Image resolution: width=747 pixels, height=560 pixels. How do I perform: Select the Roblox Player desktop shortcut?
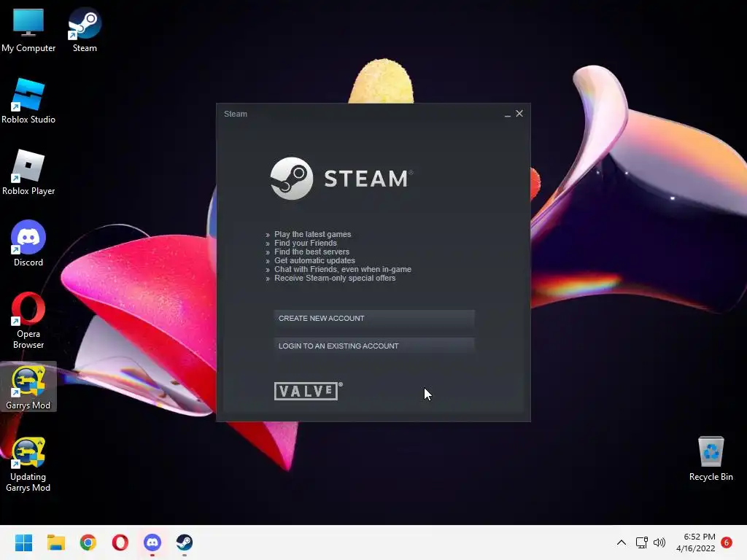(x=28, y=172)
